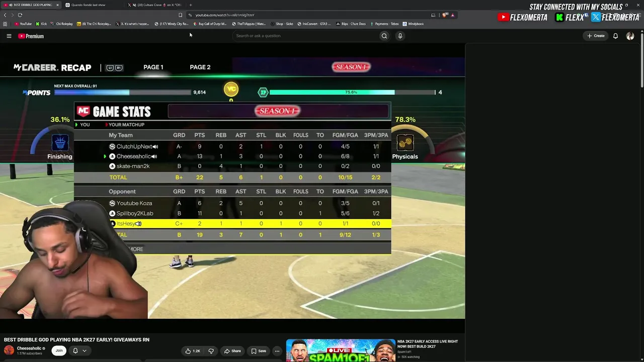Open the YouTube guide hamburger menu
This screenshot has height=362, width=644.
tap(9, 36)
